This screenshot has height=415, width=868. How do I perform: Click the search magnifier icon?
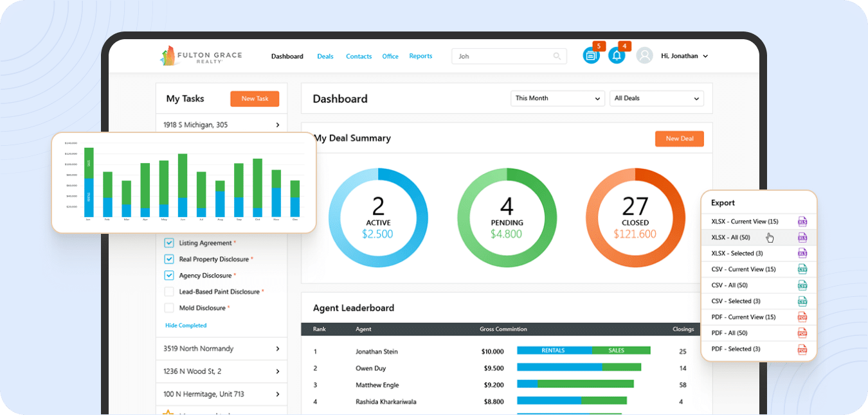point(557,57)
